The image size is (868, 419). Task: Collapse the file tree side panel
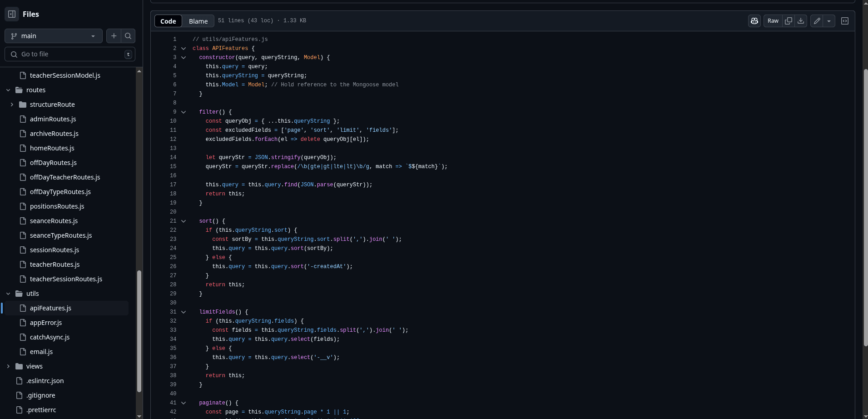point(12,14)
